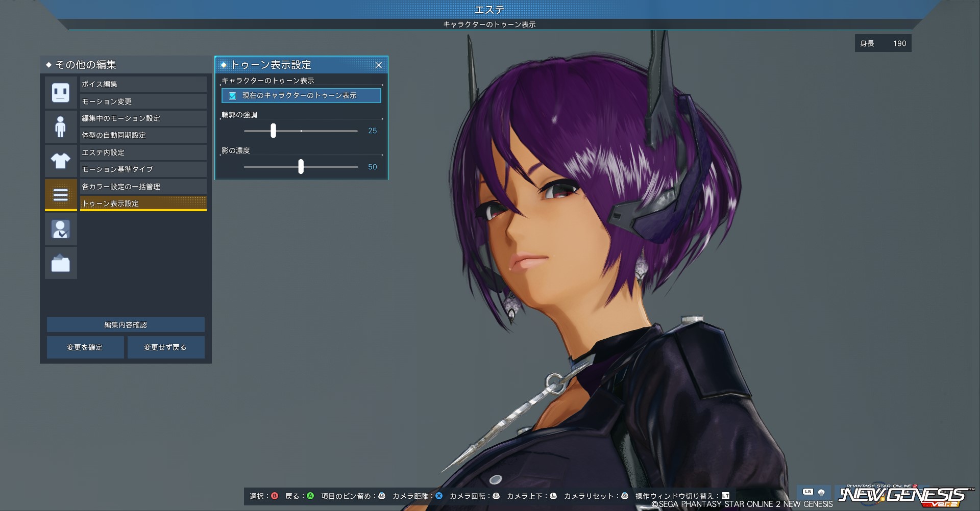Click the エステ title text
Image resolution: width=980 pixels, height=511 pixels.
click(489, 10)
